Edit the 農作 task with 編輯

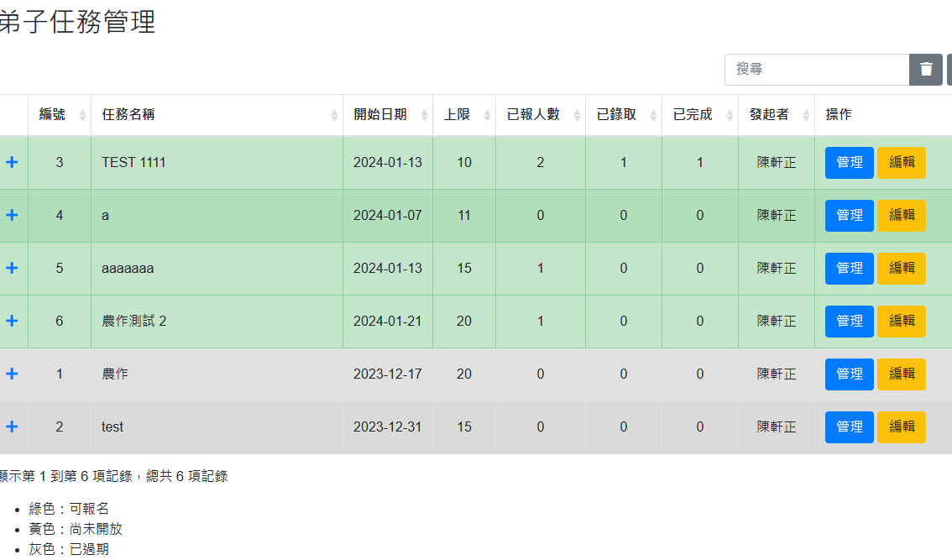pyautogui.click(x=901, y=374)
